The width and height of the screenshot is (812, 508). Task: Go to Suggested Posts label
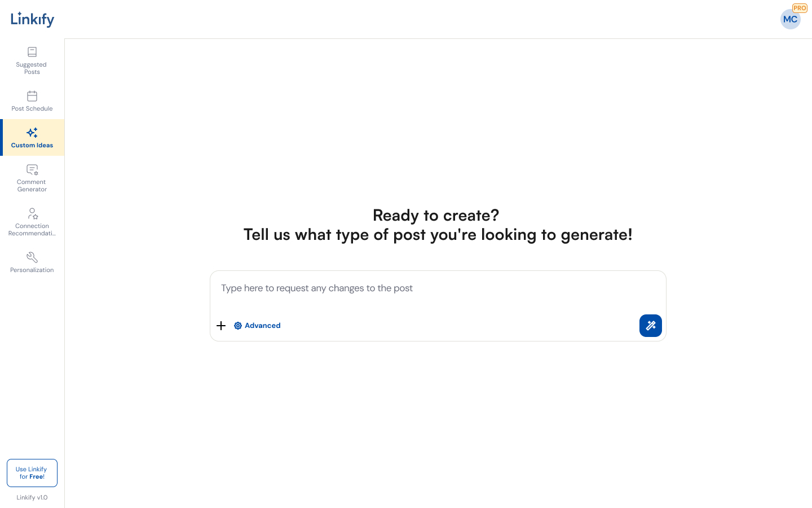pos(32,68)
